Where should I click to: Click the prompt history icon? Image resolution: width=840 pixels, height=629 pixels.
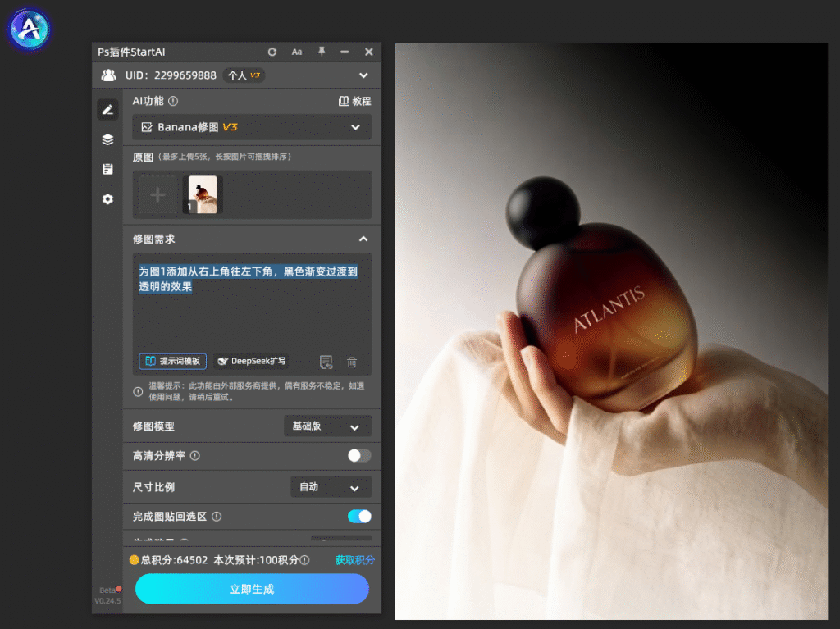coord(326,362)
